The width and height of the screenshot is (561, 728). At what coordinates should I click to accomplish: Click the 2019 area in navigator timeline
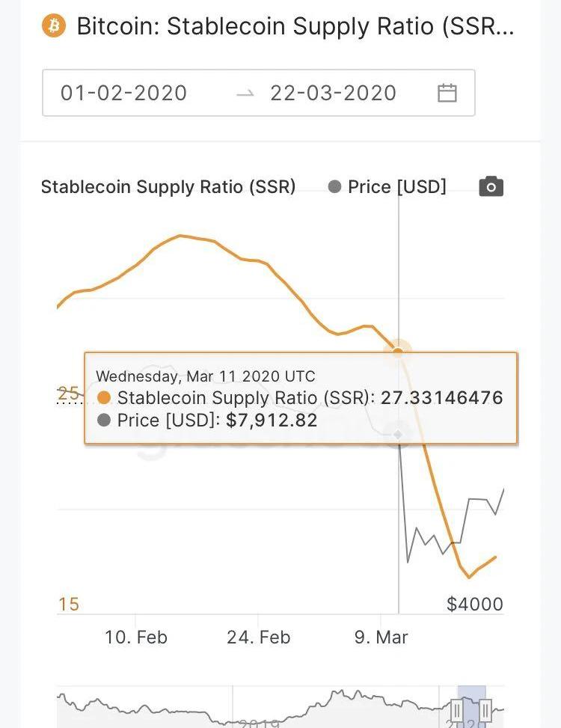pos(257,723)
